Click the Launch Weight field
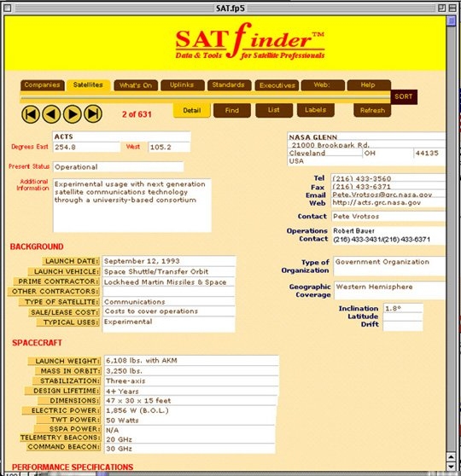 click(191, 361)
